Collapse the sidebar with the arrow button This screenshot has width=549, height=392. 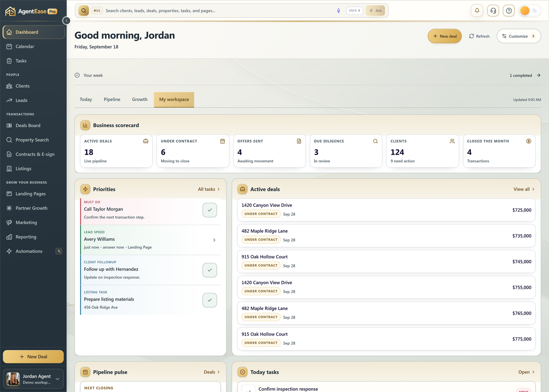pos(66,21)
